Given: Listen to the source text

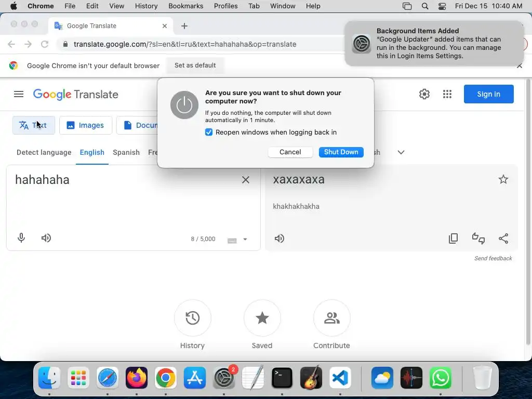Looking at the screenshot, I should pos(46,238).
